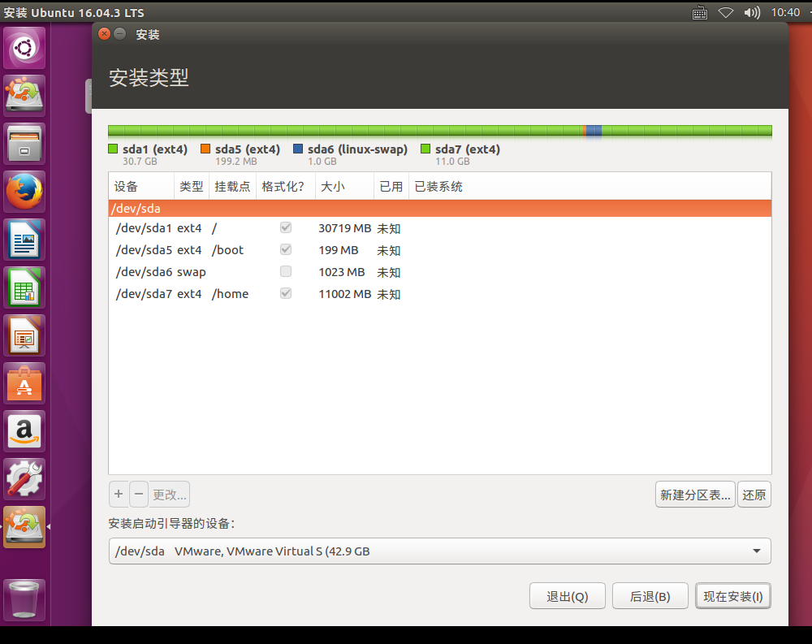Click the Install Ubuntu launcher icon at top
The width and height of the screenshot is (812, 644).
24,95
